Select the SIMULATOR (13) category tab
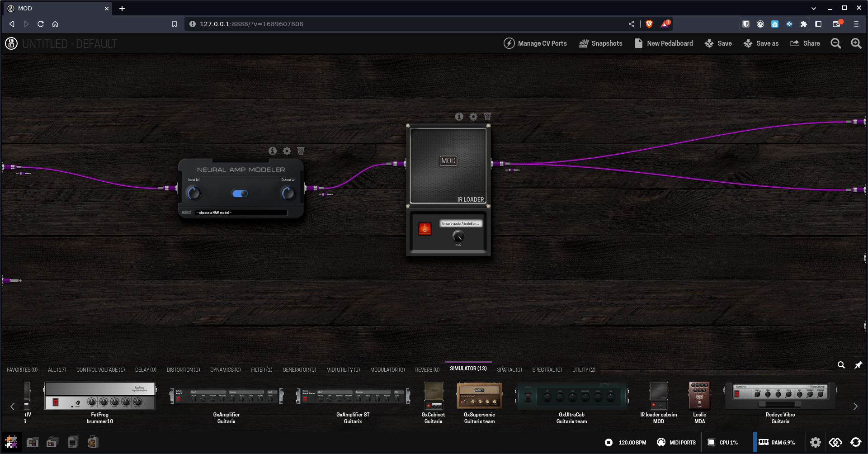The image size is (868, 454). tap(468, 369)
